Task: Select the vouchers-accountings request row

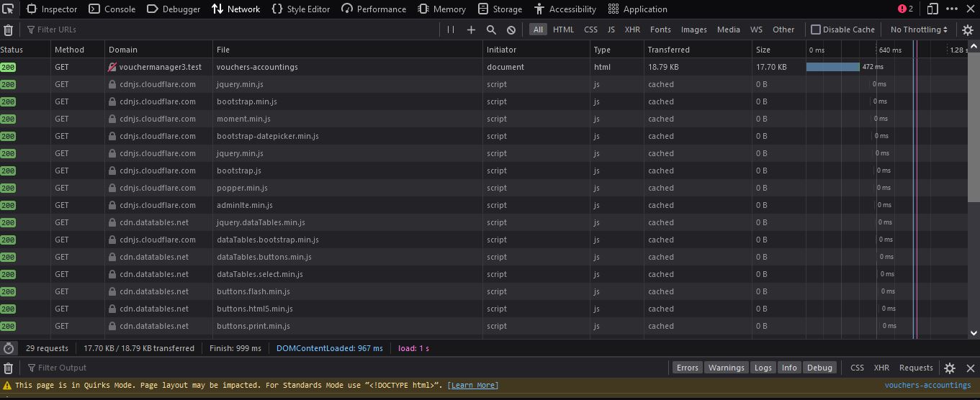Action: [485, 67]
